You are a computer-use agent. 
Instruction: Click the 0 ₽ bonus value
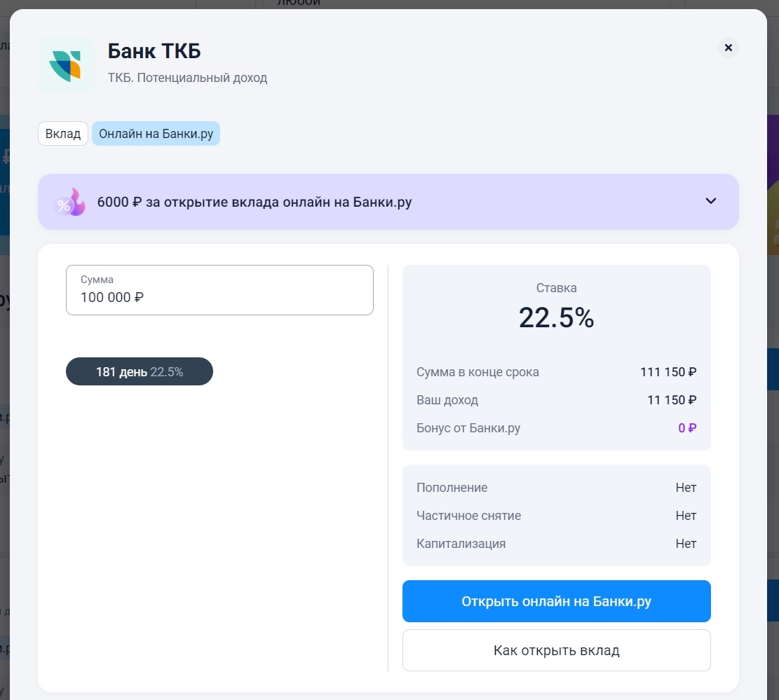(x=688, y=428)
